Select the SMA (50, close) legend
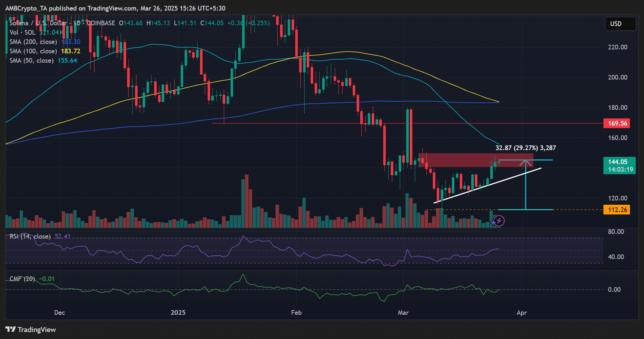 pos(31,60)
